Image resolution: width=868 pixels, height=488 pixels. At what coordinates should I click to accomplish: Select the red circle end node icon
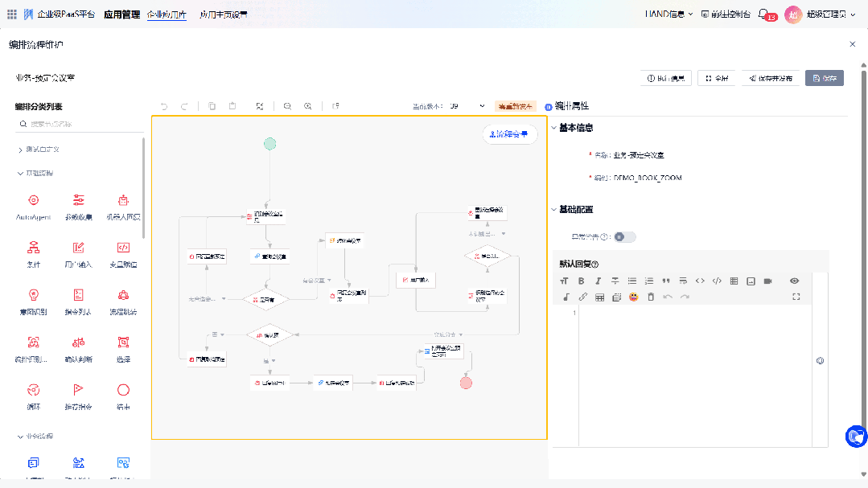click(x=123, y=390)
